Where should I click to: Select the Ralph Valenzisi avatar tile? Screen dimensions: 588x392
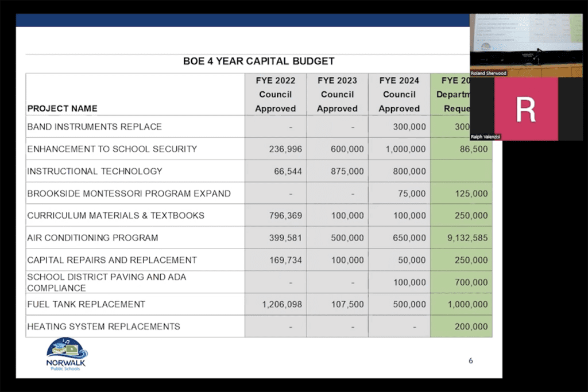[526, 109]
